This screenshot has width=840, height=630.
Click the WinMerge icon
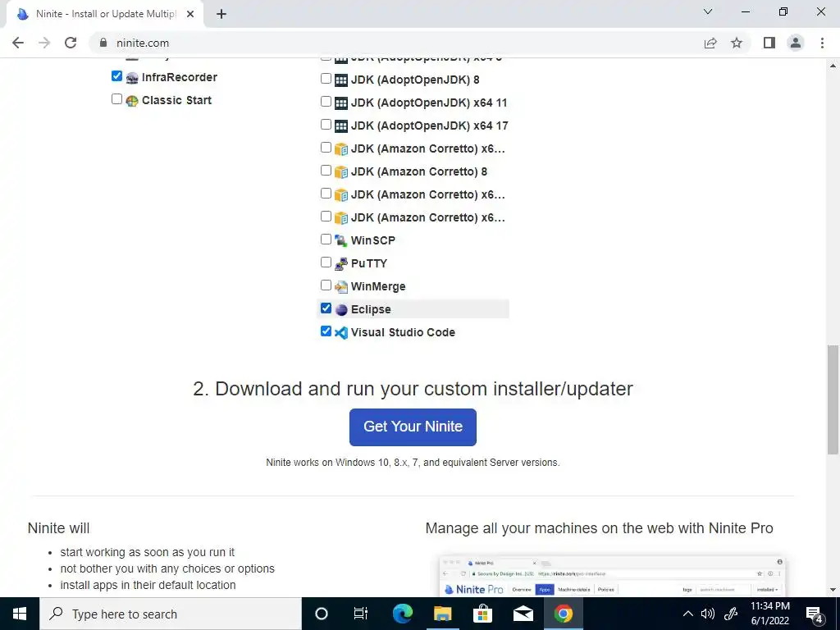[341, 286]
